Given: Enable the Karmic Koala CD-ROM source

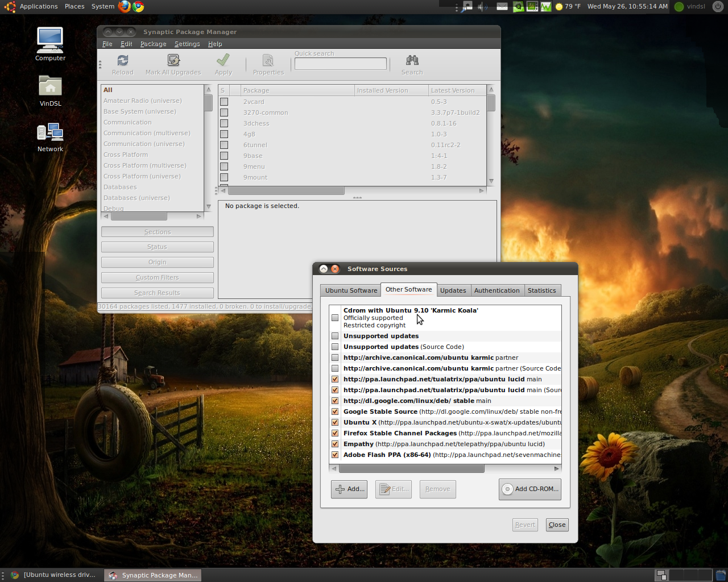Looking at the screenshot, I should tap(335, 318).
